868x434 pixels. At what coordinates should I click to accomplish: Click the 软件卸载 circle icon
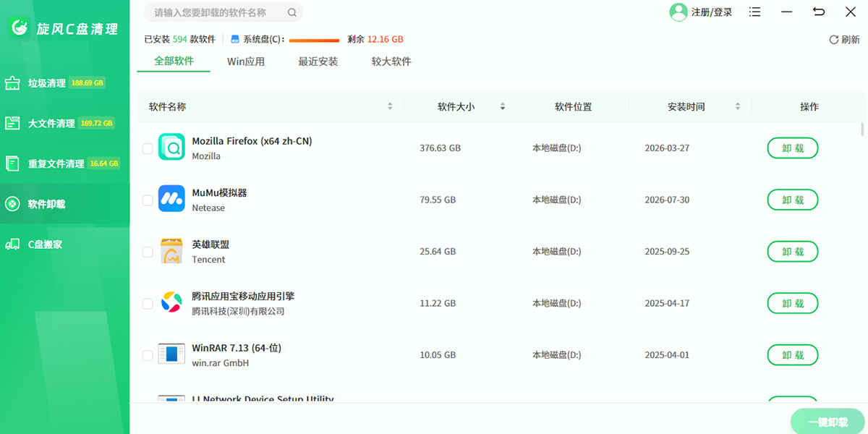click(x=12, y=204)
